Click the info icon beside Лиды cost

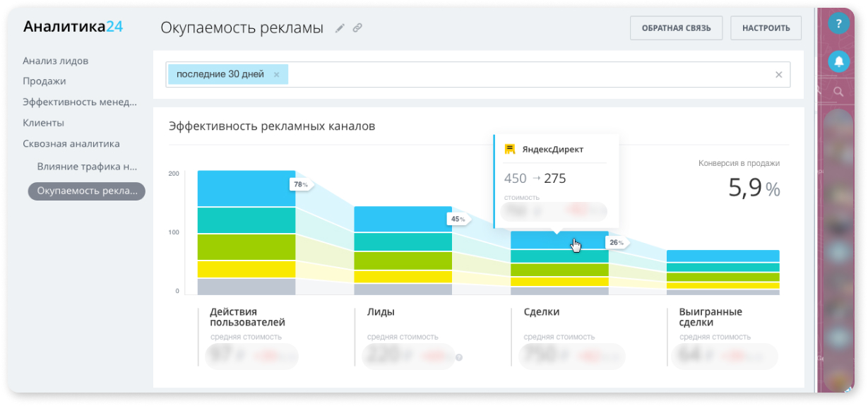(459, 357)
